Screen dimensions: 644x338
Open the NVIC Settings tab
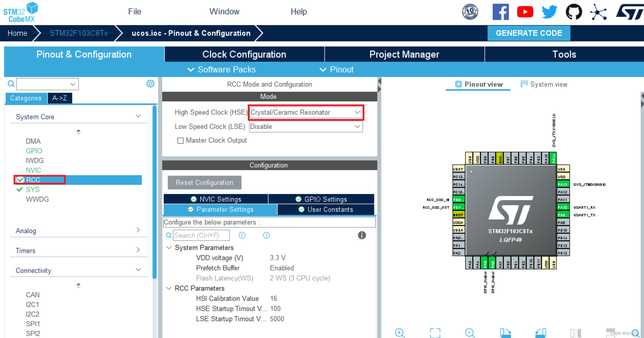pyautogui.click(x=216, y=199)
